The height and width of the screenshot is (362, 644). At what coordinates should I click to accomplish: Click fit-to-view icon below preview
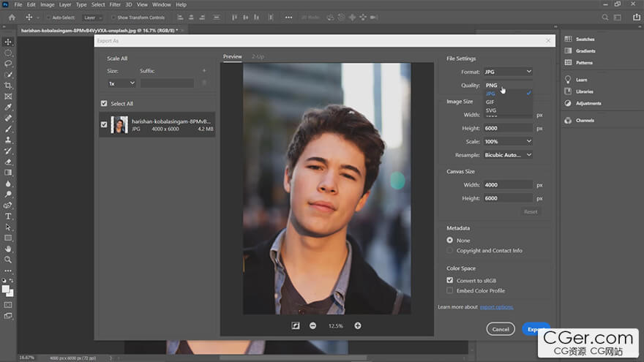tap(296, 325)
